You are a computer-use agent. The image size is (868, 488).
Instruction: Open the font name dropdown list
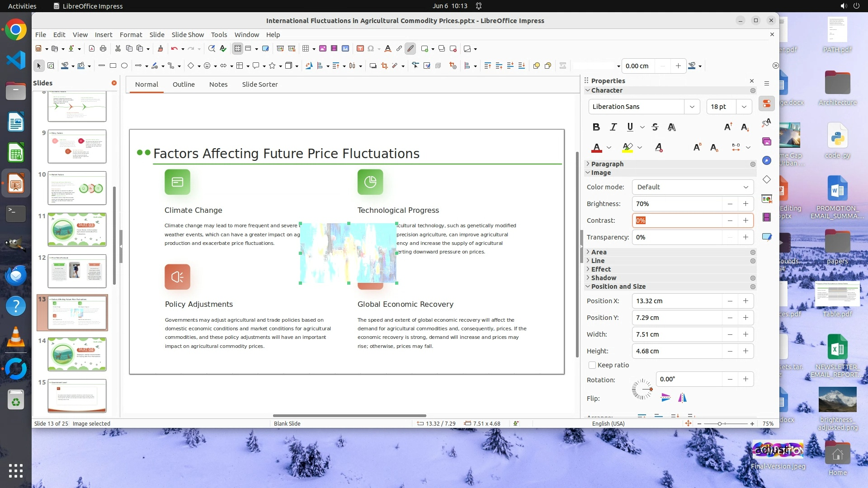coord(692,107)
